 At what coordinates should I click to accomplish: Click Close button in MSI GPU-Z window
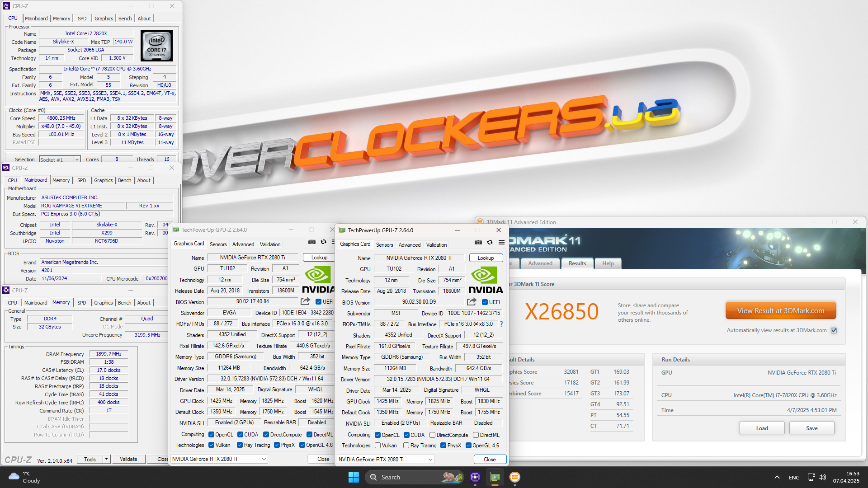pyautogui.click(x=490, y=460)
